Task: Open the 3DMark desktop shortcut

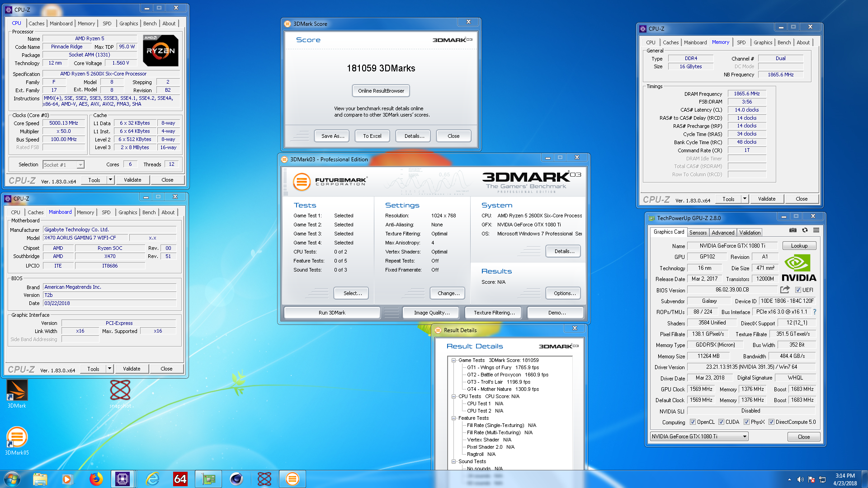Action: (17, 394)
